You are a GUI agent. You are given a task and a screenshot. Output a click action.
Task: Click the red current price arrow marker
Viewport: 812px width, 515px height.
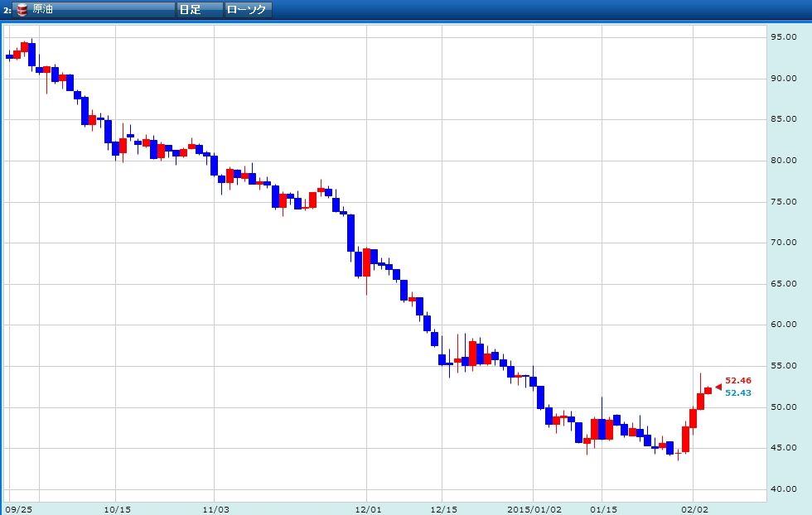click(x=718, y=387)
